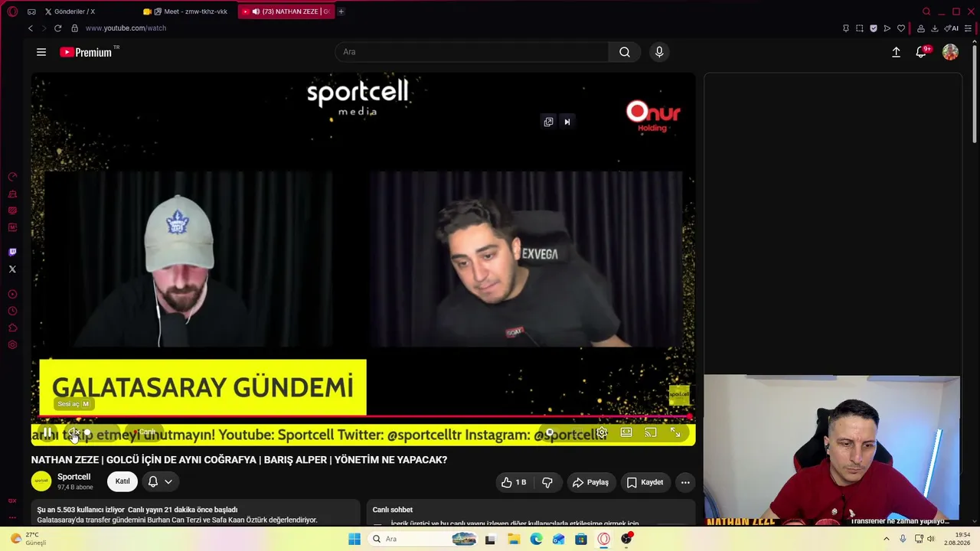The width and height of the screenshot is (980, 551).
Task: Go back to the previous page
Action: tap(31, 28)
